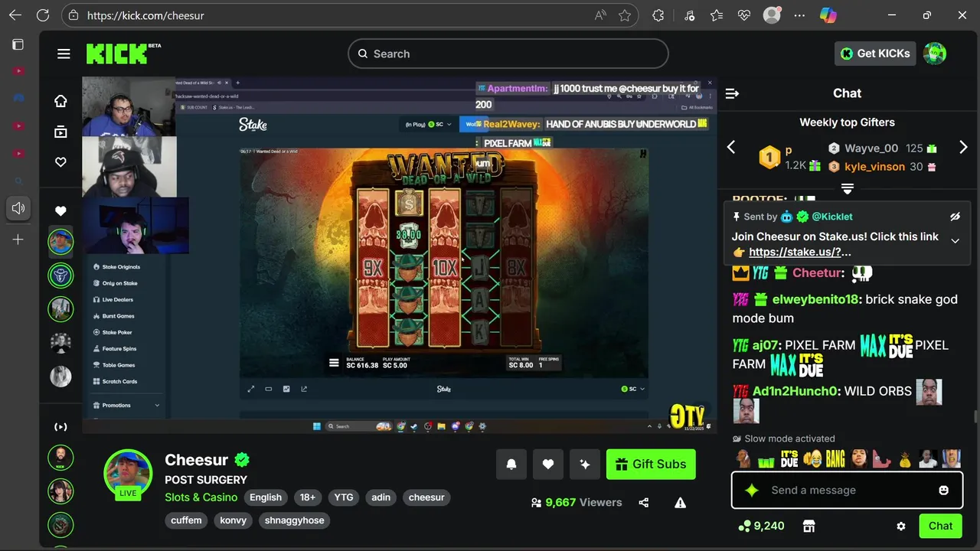The width and height of the screenshot is (980, 551).
Task: Toggle follow with heart button
Action: (548, 464)
